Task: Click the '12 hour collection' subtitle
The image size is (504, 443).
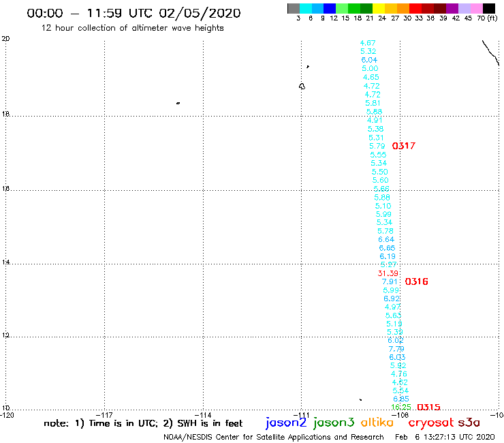Action: [x=132, y=28]
